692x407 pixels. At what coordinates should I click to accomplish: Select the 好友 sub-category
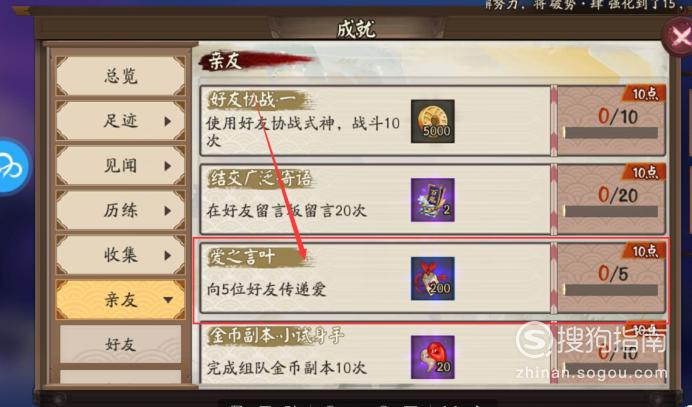tap(120, 344)
